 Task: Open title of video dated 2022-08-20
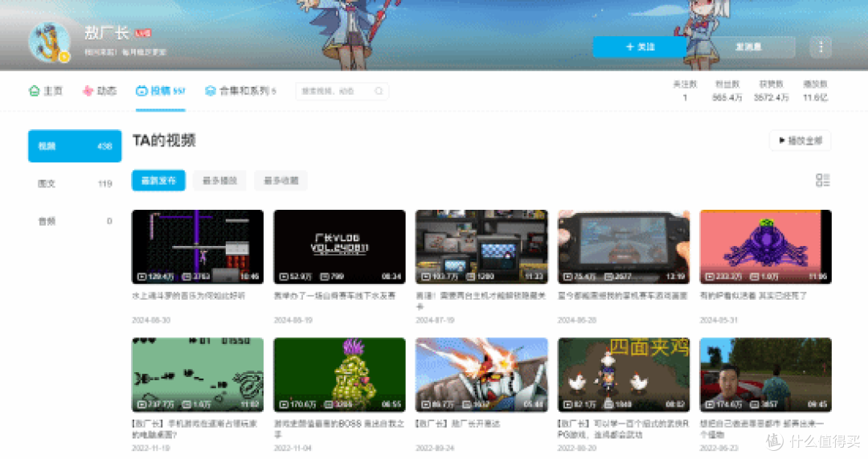pyautogui.click(x=624, y=429)
